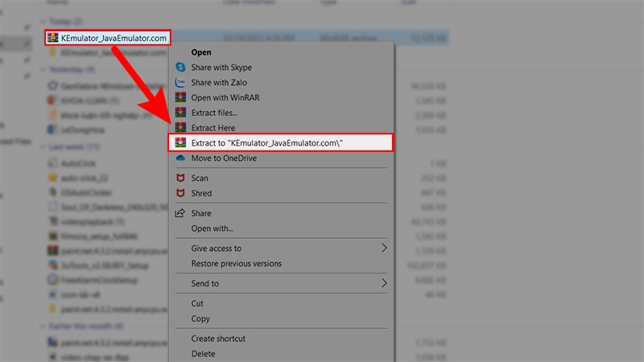This screenshot has width=644, height=362.
Task: Choose Move to OneDrive
Action: coord(224,158)
